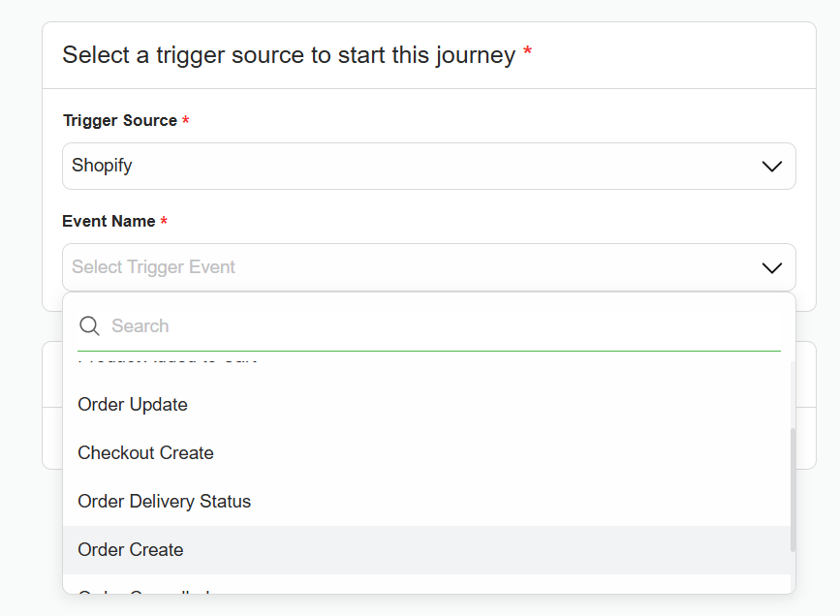The width and height of the screenshot is (840, 616).
Task: Click the search magnifier icon
Action: (x=89, y=326)
